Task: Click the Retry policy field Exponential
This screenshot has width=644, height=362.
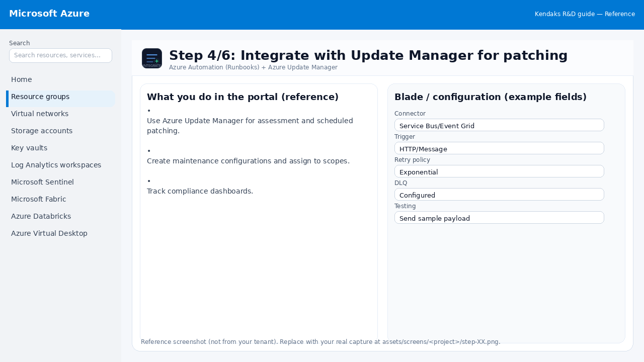Action: [x=499, y=171]
